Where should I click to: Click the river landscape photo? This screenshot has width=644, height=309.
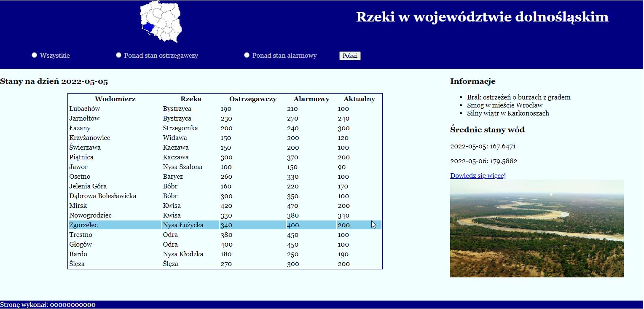click(537, 228)
